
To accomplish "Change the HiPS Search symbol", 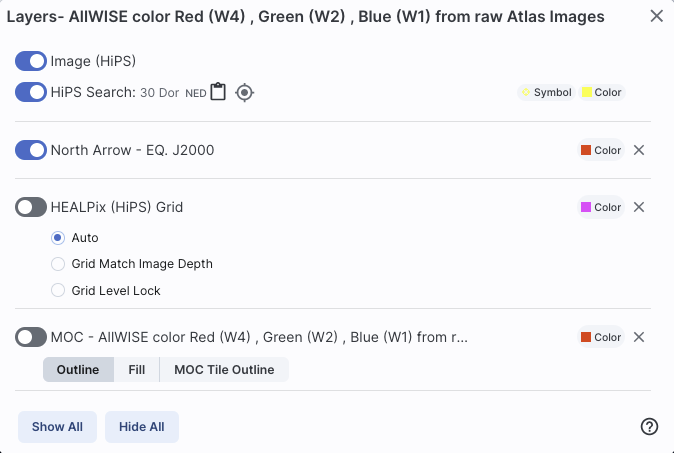I will pos(546,92).
